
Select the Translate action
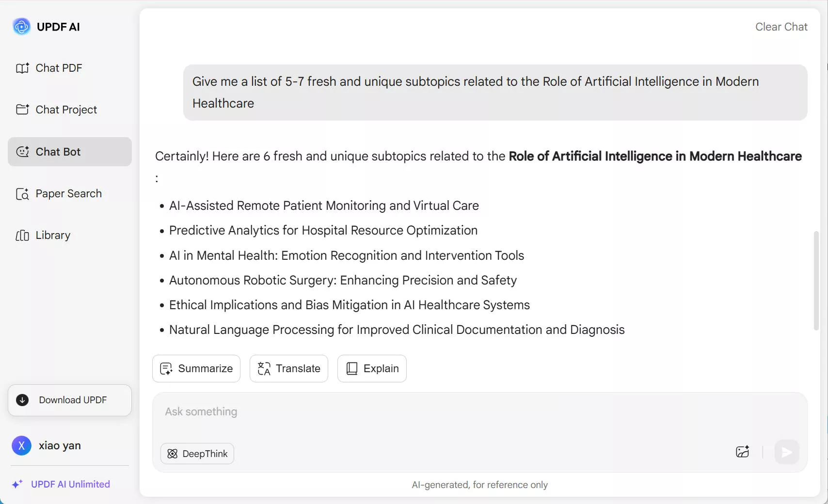pyautogui.click(x=288, y=368)
